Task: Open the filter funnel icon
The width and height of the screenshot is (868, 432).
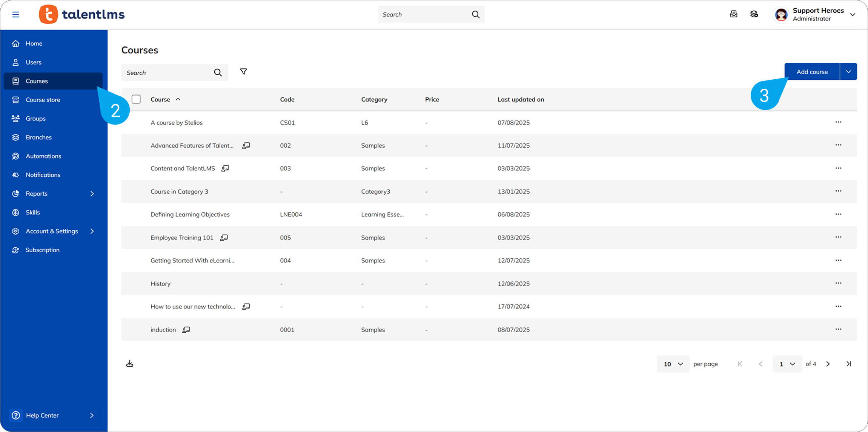Action: tap(244, 72)
